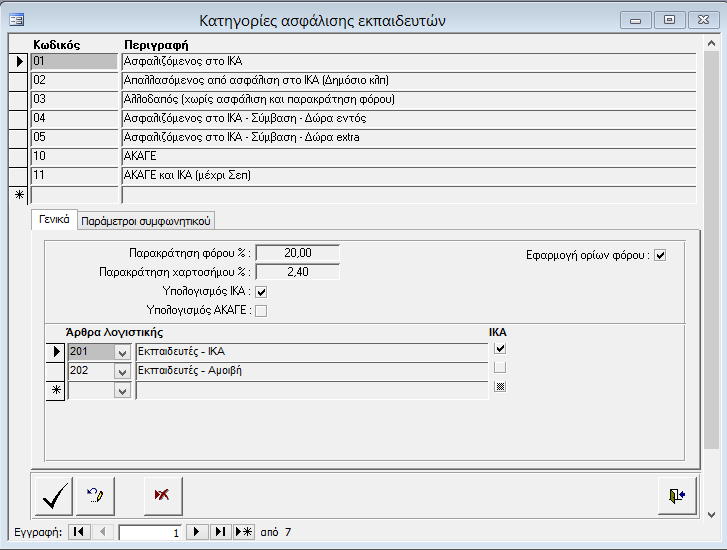Image resolution: width=727 pixels, height=550 pixels.
Task: Create new record with asterisk navigation button
Action: tap(243, 532)
